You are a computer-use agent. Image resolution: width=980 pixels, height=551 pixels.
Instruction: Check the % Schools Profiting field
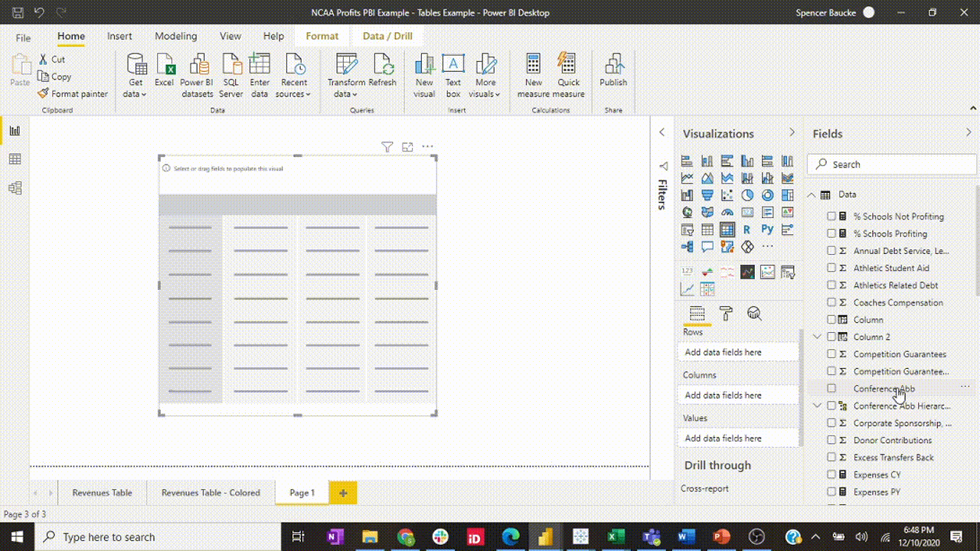pos(831,233)
